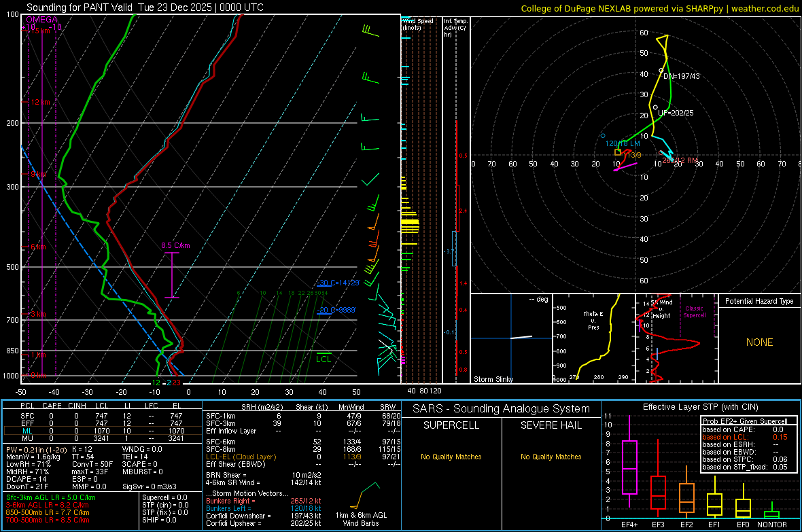Click the 'Prob EF2+ Given Supercell' header
Viewport: 802px width, 532px height.
coord(745,421)
